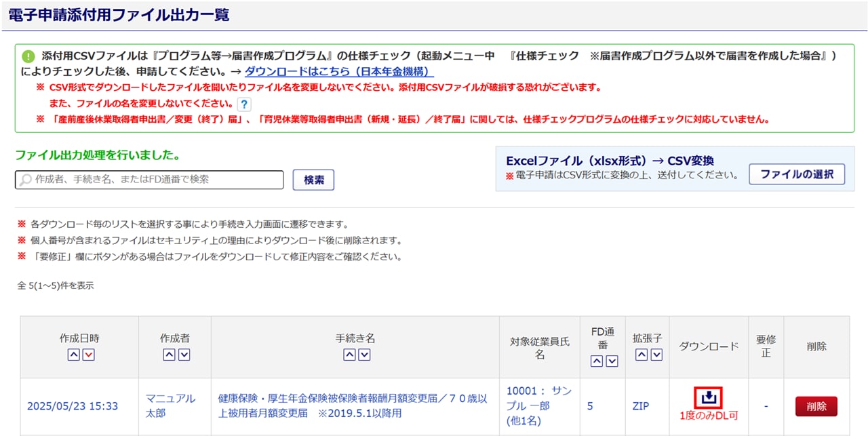Sort 手続き名 column descending
868x436 pixels.
[364, 355]
